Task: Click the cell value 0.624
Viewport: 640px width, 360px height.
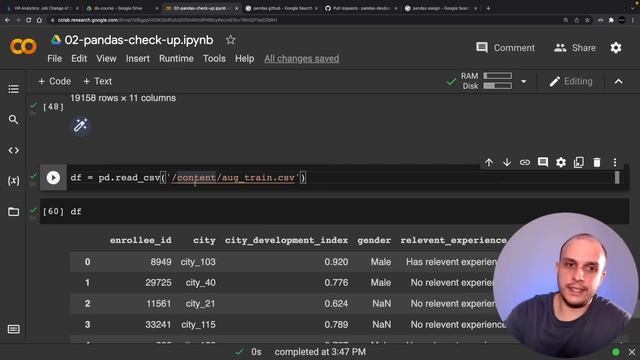Action: point(336,304)
